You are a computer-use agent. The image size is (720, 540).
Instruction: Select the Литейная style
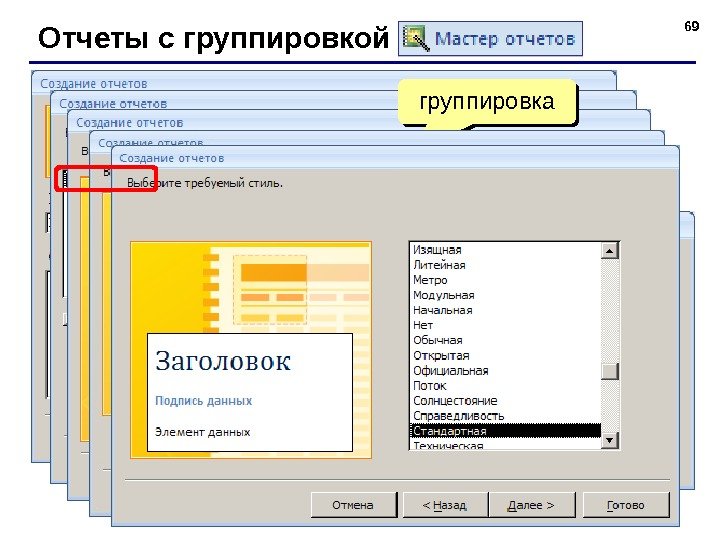[x=505, y=265]
